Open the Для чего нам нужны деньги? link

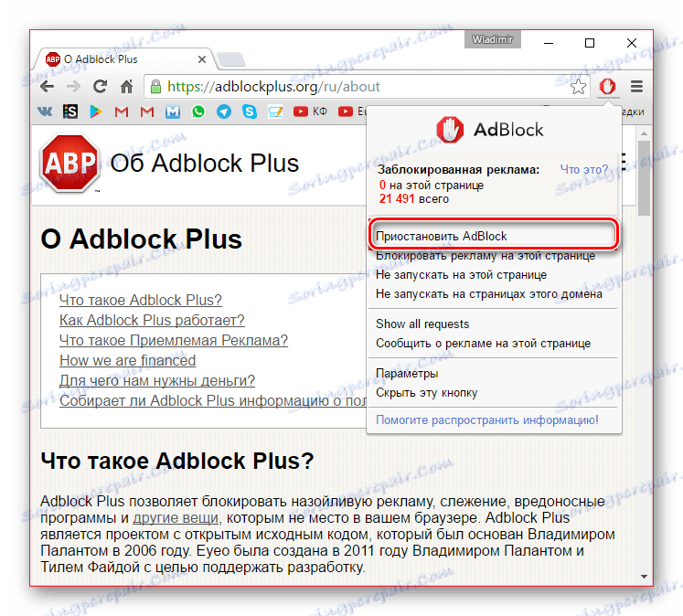pos(157,380)
